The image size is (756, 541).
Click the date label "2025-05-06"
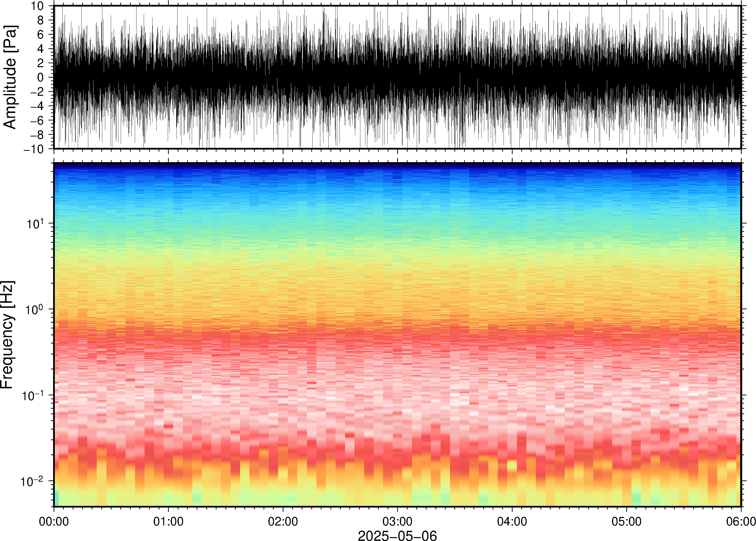397,536
